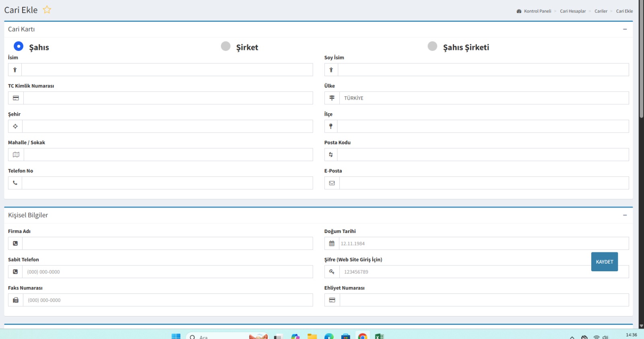Click the phone icon in Telefon No field
This screenshot has width=644, height=339.
coord(15,183)
